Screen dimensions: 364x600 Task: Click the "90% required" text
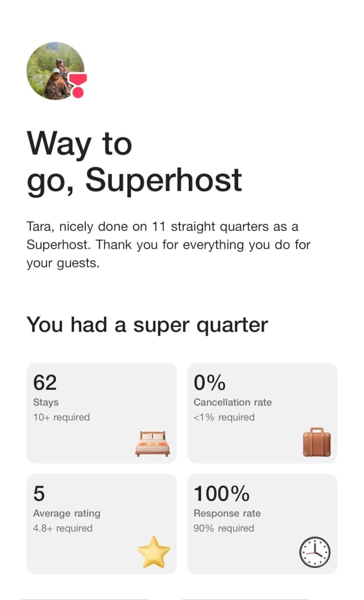pyautogui.click(x=224, y=528)
